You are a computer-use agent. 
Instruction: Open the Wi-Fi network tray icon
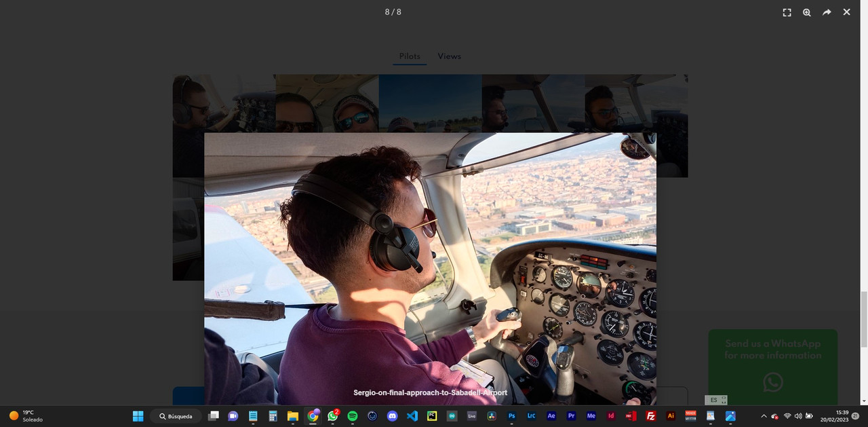tap(787, 416)
